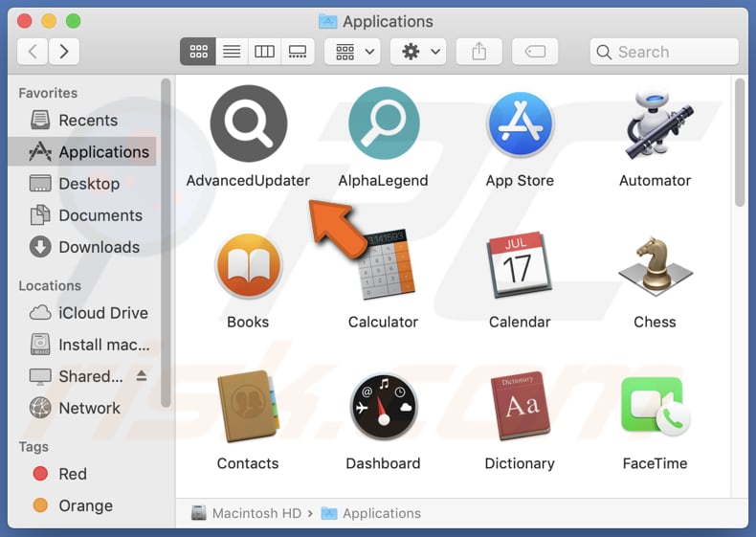This screenshot has width=756, height=537.
Task: Open Downloads in the sidebar
Action: (x=82, y=247)
